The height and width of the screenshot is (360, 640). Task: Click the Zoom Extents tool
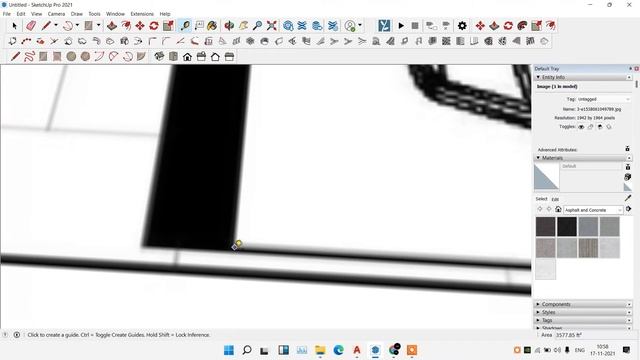point(271,26)
